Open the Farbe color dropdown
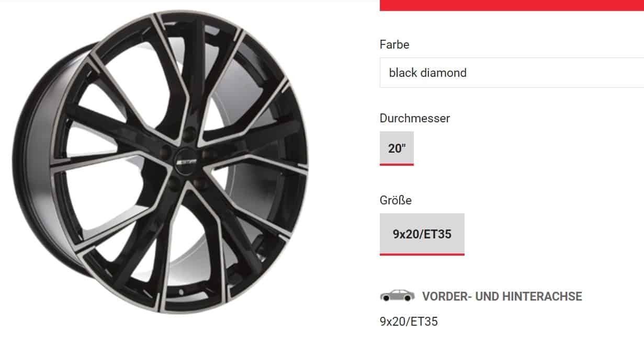This screenshot has height=344, width=644. click(512, 73)
